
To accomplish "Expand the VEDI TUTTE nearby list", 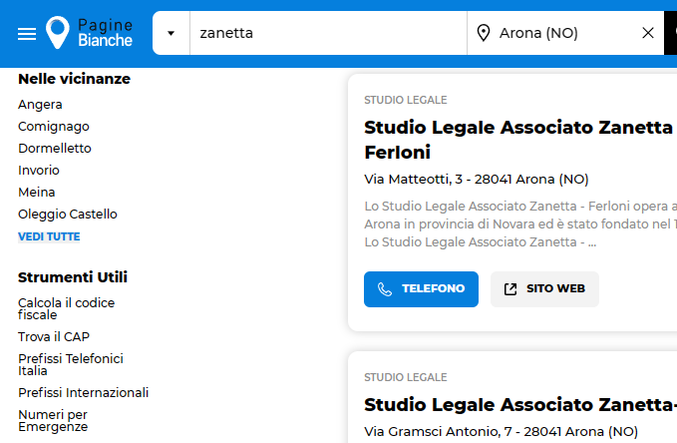I will click(49, 237).
